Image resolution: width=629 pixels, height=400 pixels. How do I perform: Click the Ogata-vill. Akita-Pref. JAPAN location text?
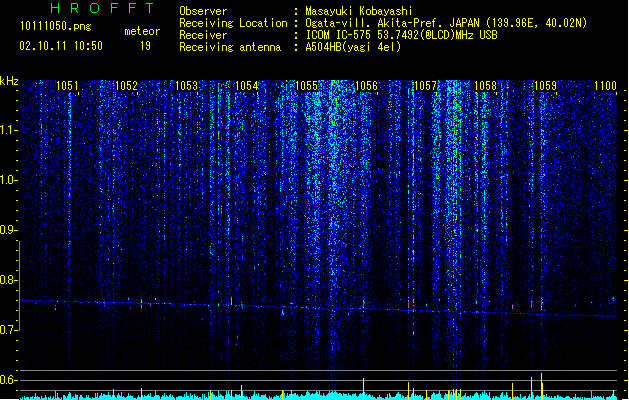pos(446,23)
